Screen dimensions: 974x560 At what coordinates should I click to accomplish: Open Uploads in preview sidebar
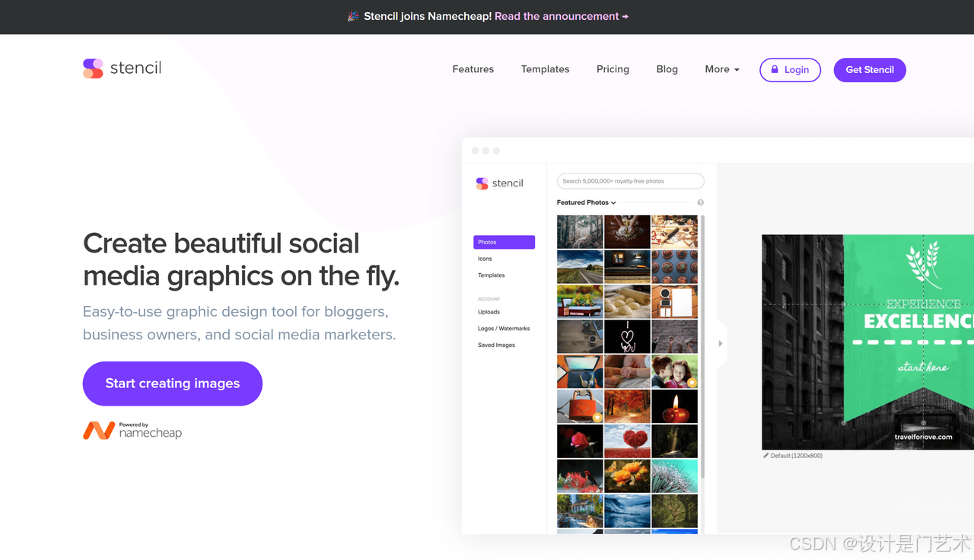pyautogui.click(x=489, y=312)
